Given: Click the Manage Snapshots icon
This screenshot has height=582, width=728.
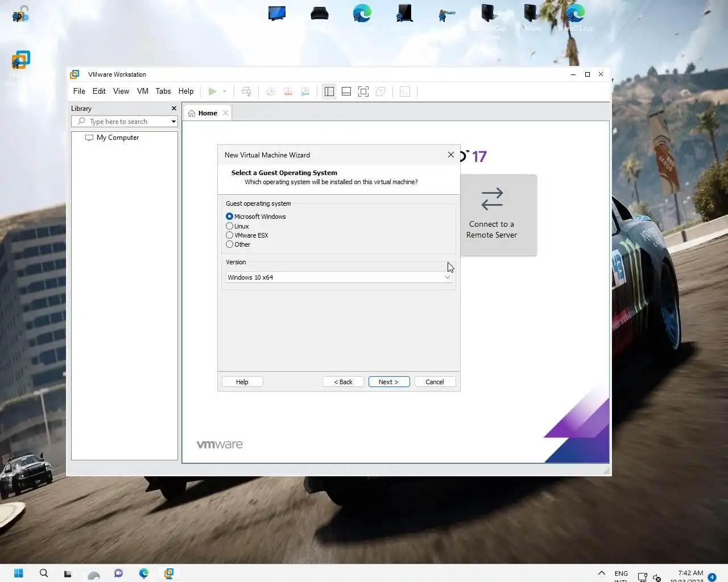Looking at the screenshot, I should [x=305, y=92].
